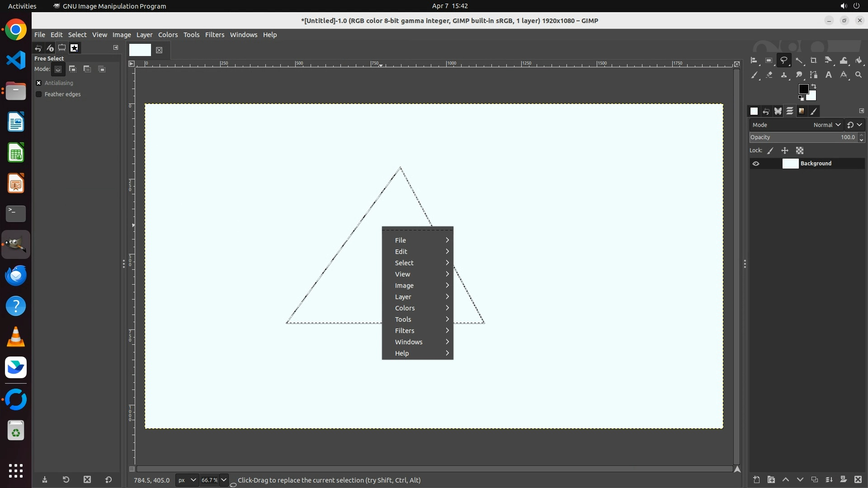Open the px unit dropdown
Image resolution: width=868 pixels, height=488 pixels.
pyautogui.click(x=187, y=480)
